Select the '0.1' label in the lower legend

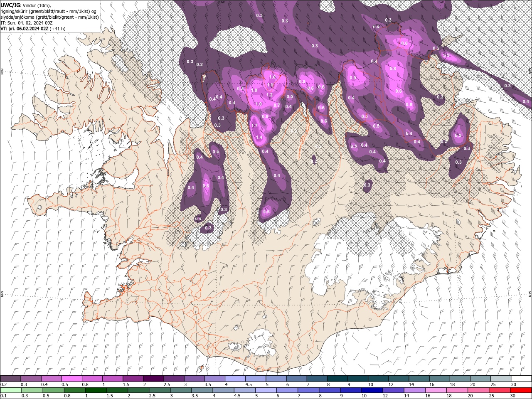tap(4, 396)
